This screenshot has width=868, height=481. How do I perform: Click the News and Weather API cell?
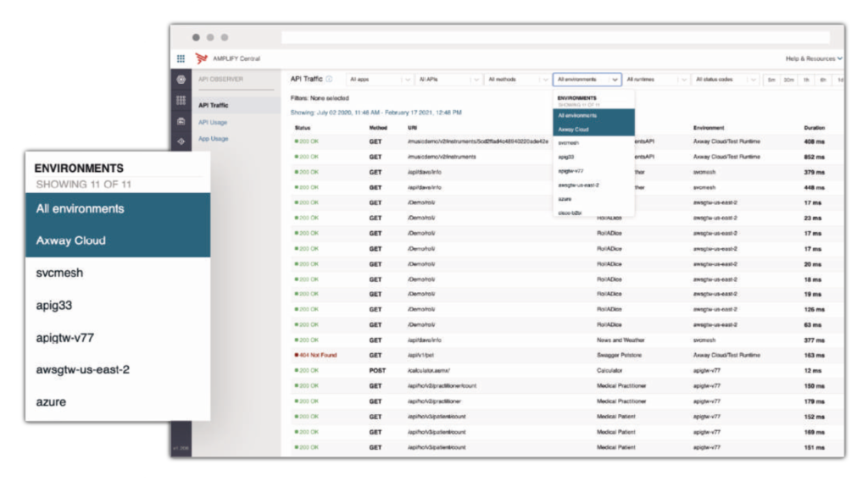(620, 340)
